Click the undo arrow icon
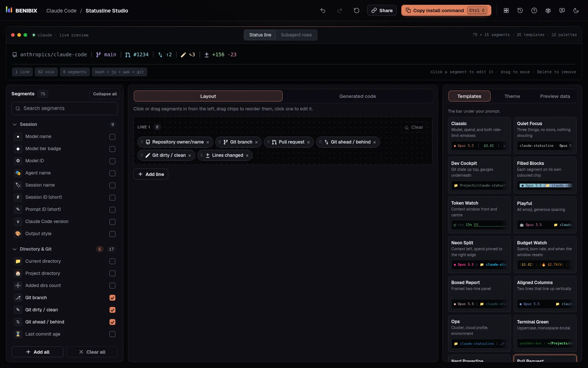This screenshot has width=588, height=368. [x=323, y=11]
